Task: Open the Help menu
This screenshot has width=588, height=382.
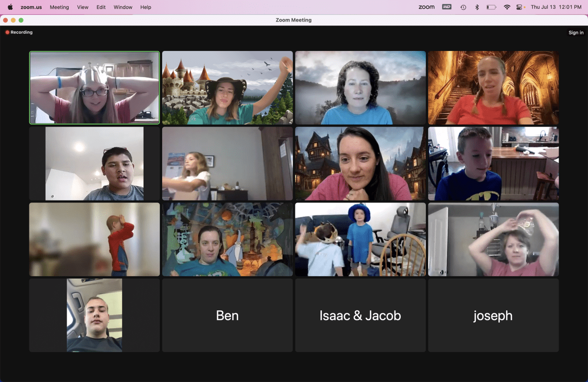Action: tap(146, 7)
